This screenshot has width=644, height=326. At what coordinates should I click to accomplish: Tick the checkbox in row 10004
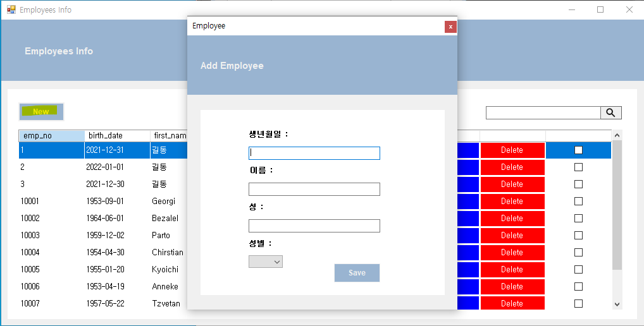[x=578, y=252]
